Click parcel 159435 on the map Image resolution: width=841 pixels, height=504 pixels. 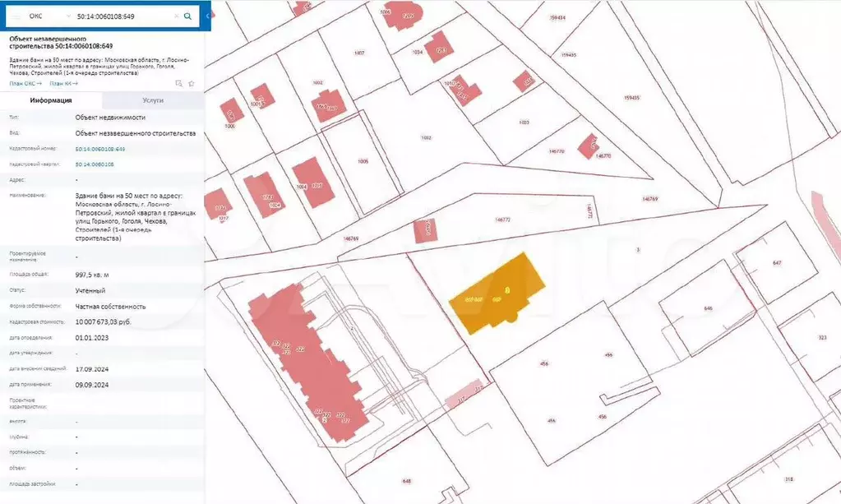pos(631,98)
